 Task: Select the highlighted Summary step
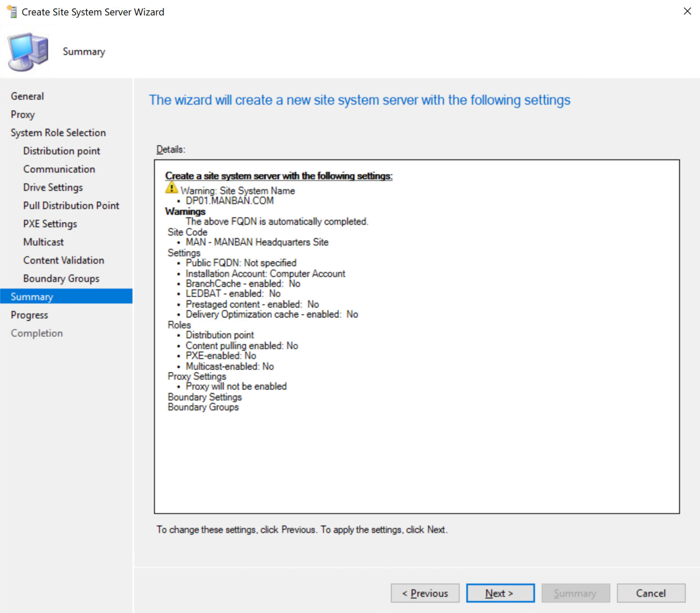coord(32,296)
